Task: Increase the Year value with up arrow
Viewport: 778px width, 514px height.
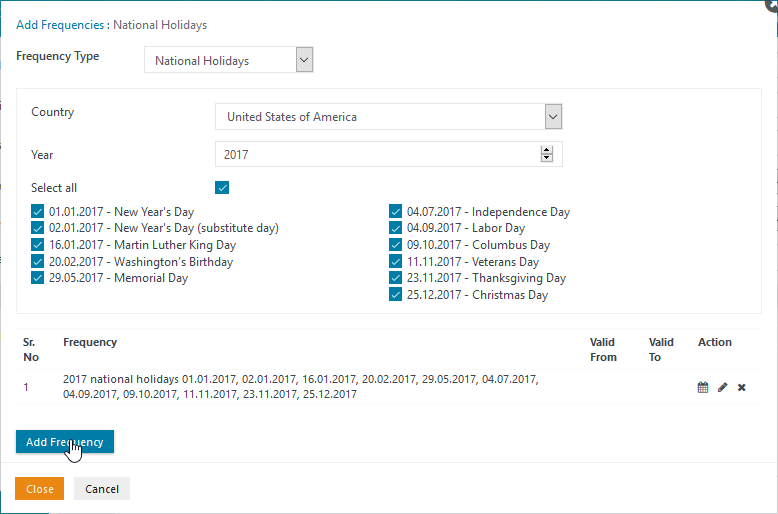Action: pyautogui.click(x=547, y=150)
